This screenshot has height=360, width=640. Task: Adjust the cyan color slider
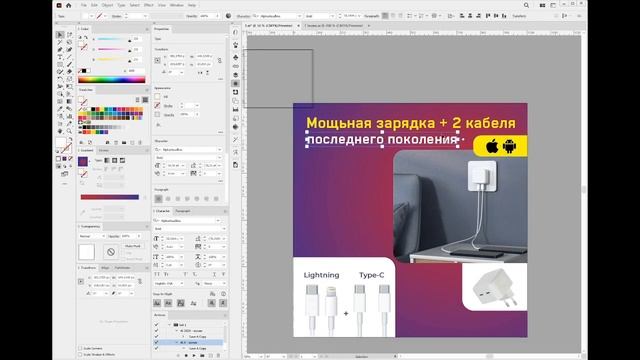(x=112, y=40)
